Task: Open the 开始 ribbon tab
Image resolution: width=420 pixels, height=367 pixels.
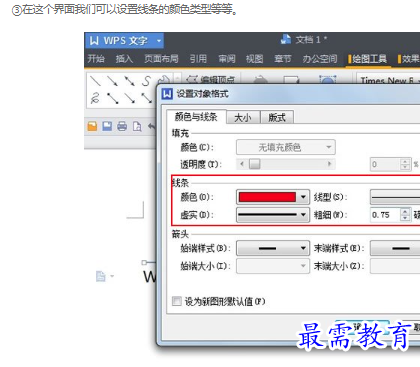Action: pos(96,59)
